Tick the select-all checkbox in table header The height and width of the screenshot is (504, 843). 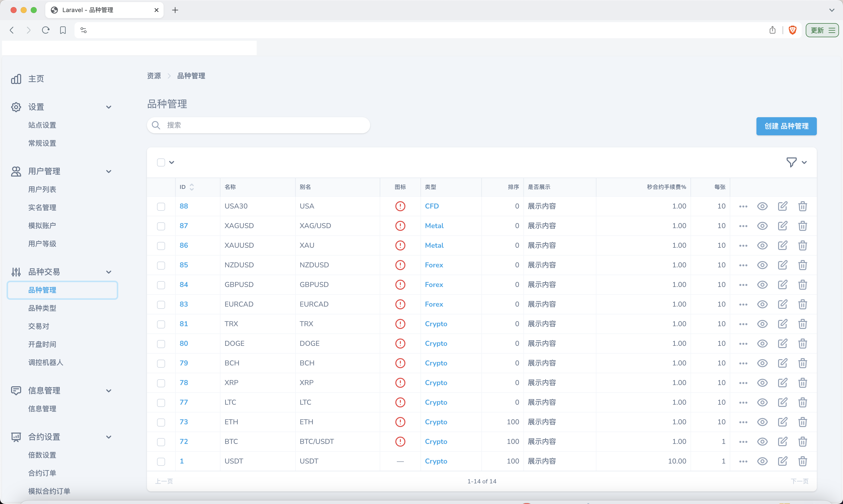coord(161,162)
